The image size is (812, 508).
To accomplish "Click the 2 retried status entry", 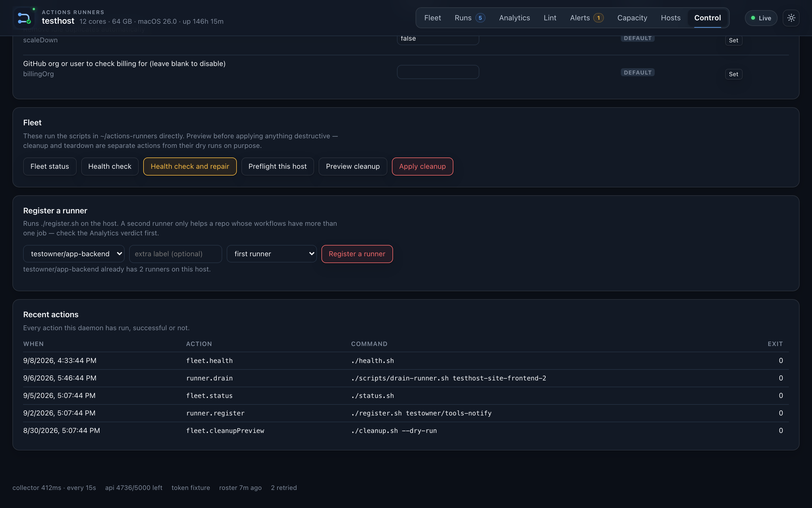I will (284, 487).
